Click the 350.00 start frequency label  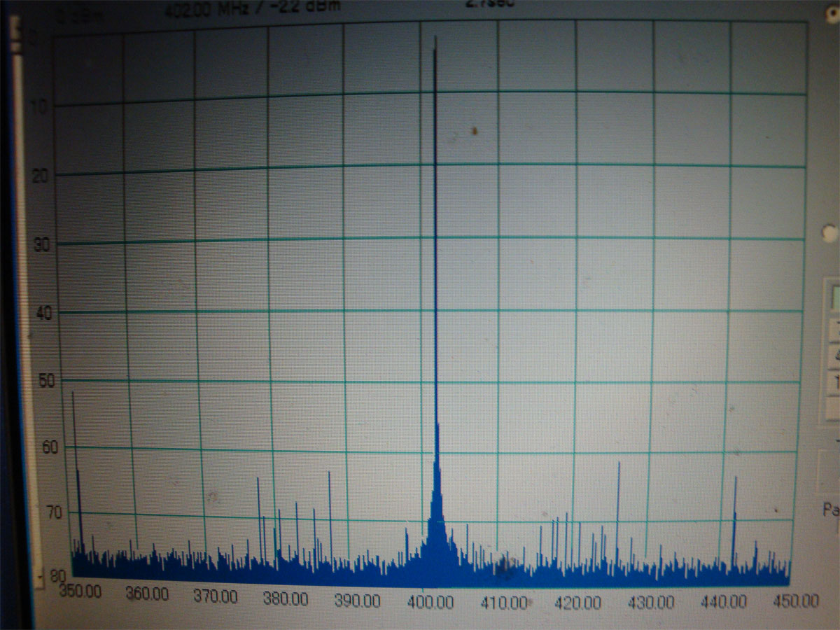(82, 591)
